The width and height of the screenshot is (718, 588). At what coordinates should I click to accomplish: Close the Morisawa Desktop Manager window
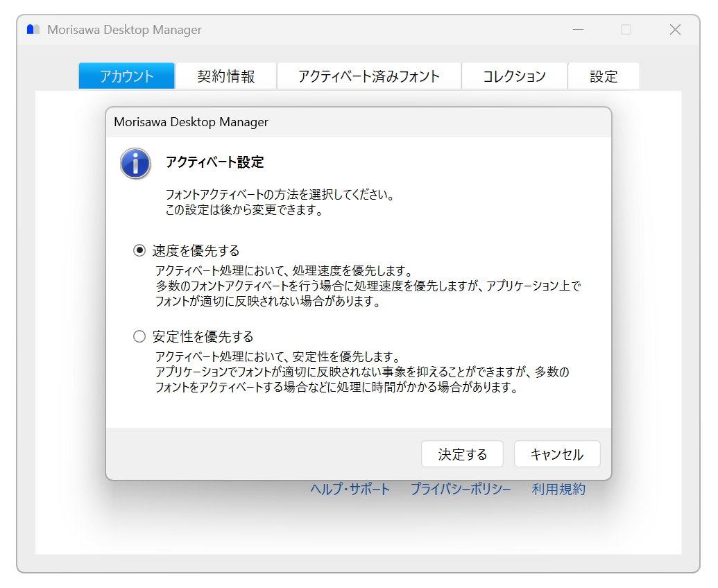pos(675,30)
